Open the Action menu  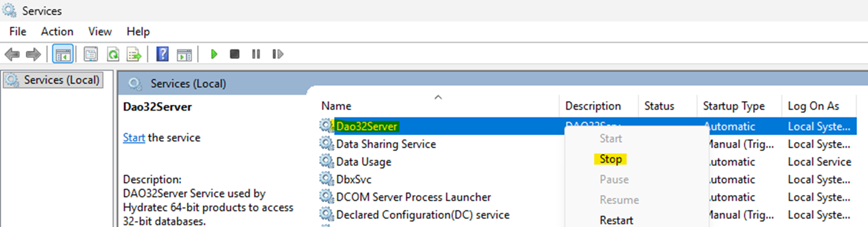tap(57, 32)
